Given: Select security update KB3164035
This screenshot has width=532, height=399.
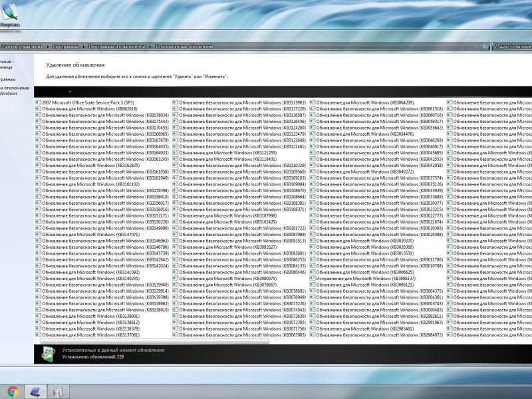Looking at the screenshot, I should (x=102, y=146).
